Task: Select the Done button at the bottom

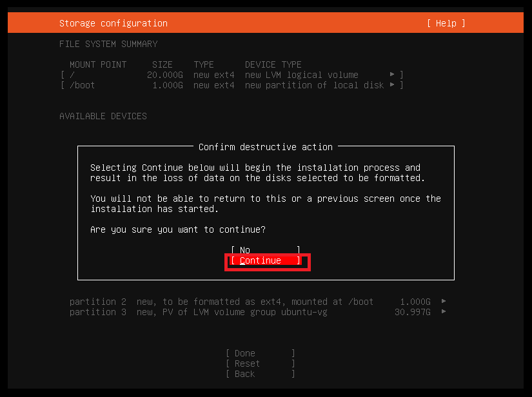Action: pos(260,353)
